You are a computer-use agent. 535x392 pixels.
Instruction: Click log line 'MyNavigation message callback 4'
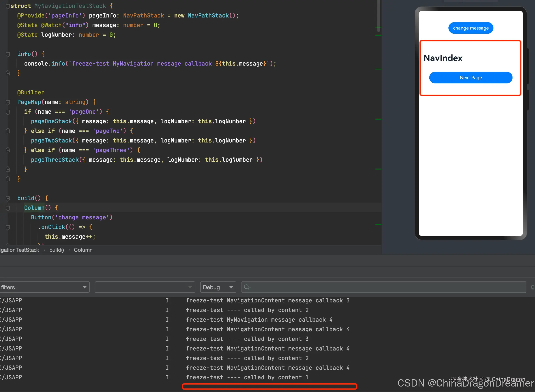click(x=259, y=320)
